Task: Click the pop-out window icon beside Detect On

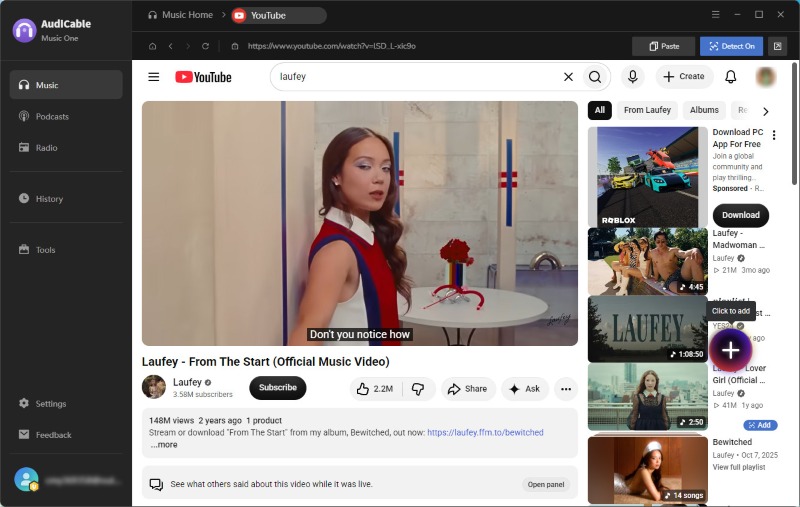Action: click(777, 46)
